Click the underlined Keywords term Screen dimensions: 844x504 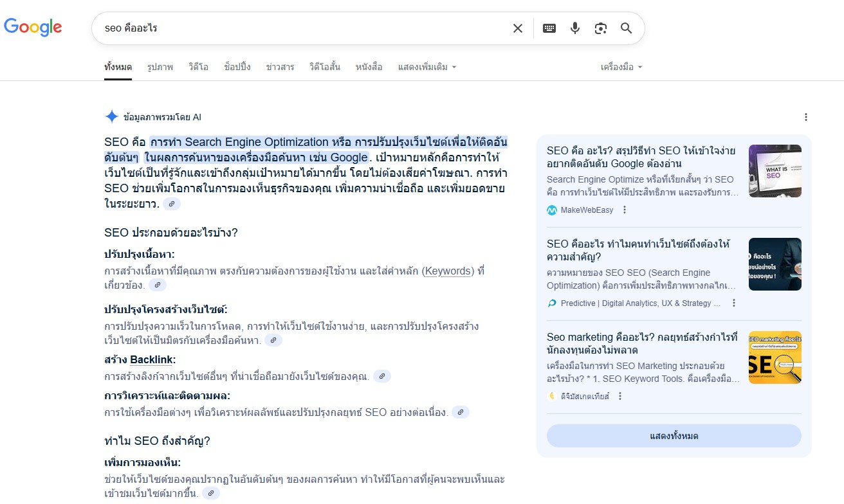coord(448,271)
